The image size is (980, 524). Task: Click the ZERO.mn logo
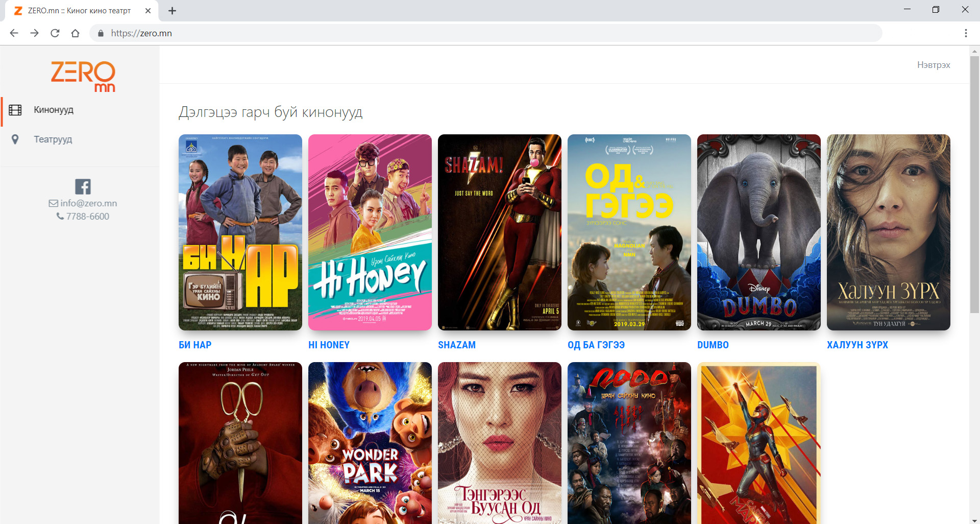coord(83,76)
